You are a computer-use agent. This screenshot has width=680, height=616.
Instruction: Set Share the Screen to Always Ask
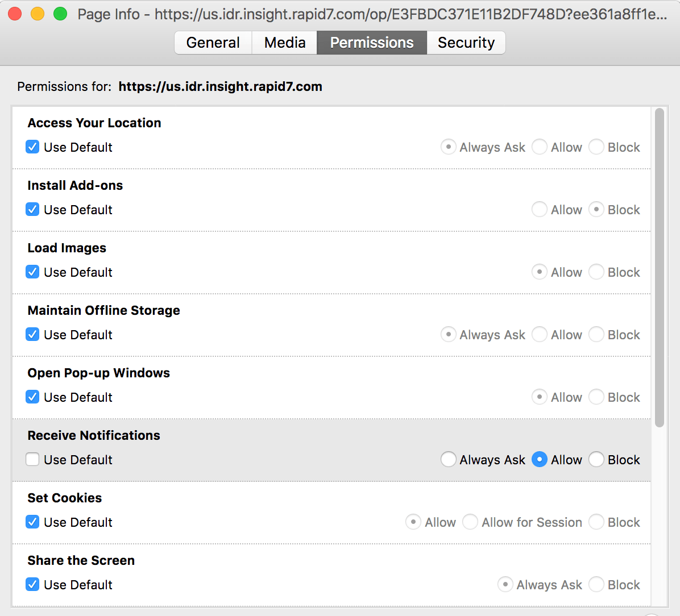coord(505,584)
